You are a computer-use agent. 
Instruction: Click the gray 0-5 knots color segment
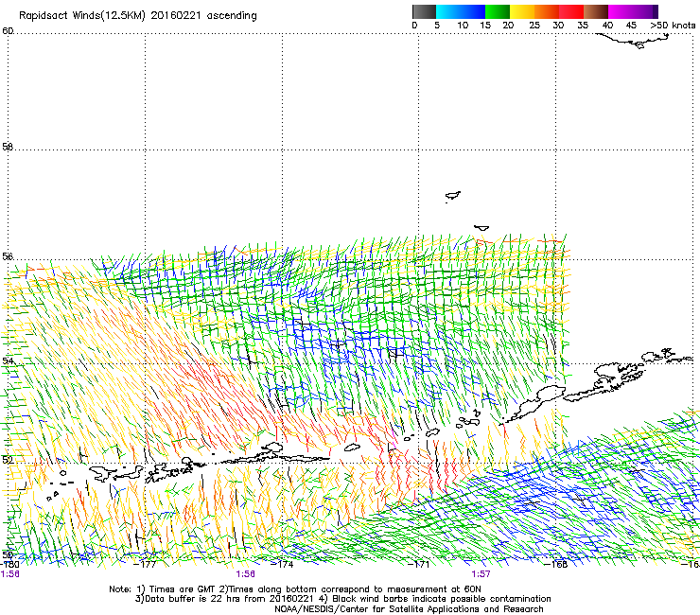tap(424, 11)
